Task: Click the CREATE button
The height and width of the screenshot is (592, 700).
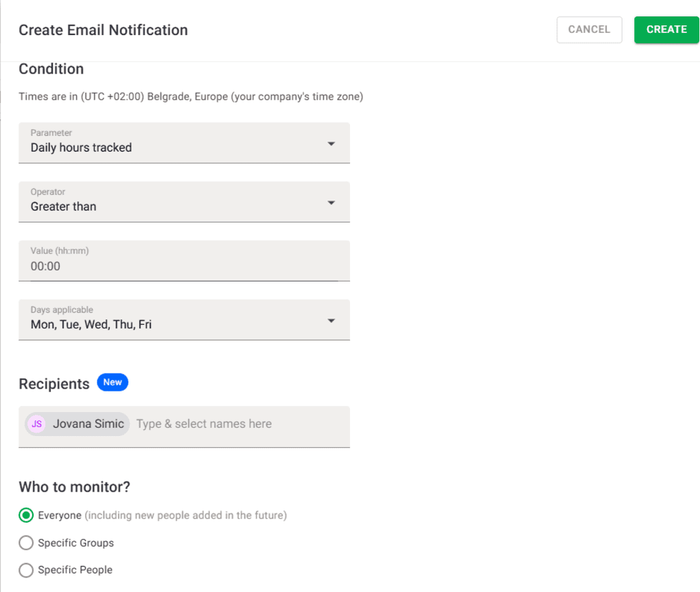Action: pos(666,30)
